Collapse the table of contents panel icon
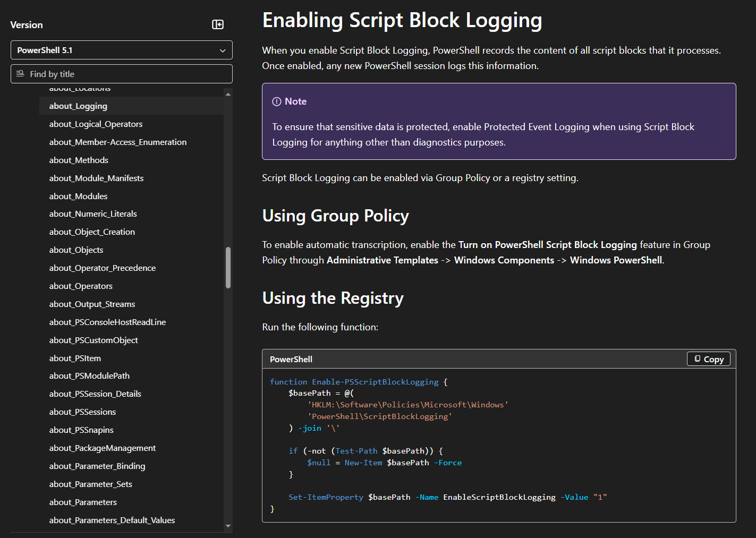The width and height of the screenshot is (756, 538). [218, 24]
